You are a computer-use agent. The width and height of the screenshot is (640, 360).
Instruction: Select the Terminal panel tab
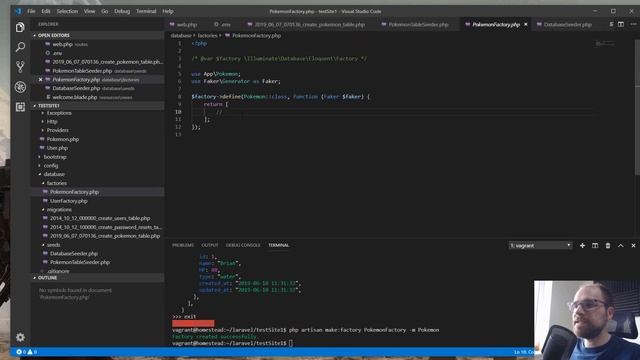click(x=279, y=245)
